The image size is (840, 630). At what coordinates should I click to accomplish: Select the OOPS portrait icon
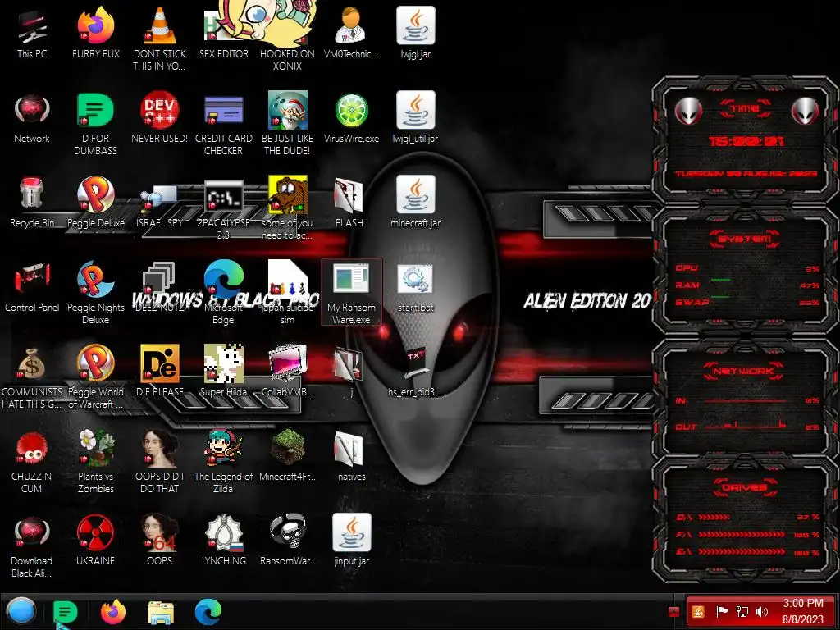159,541
